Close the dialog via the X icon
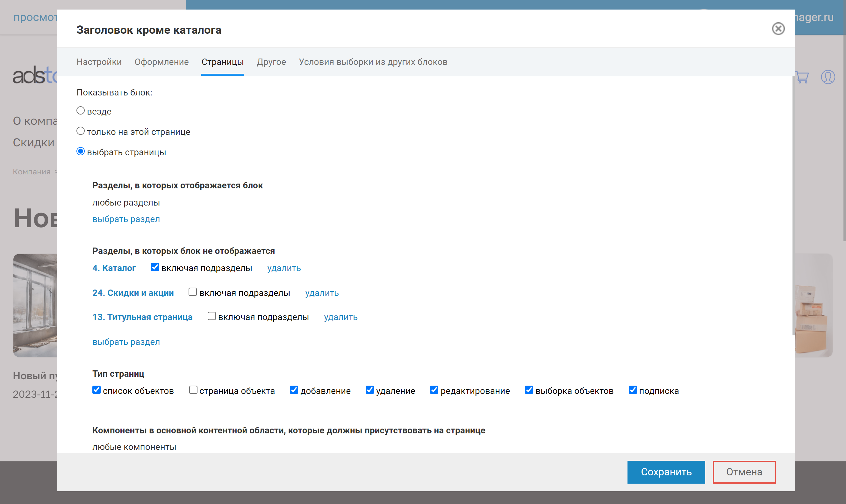The image size is (846, 504). tap(779, 29)
